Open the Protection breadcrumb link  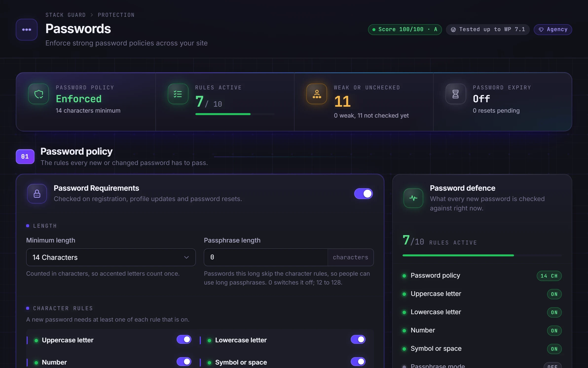116,15
